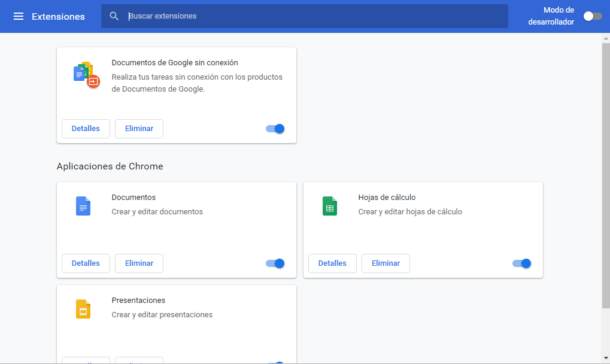Toggle Modo de desarrollador switch
The height and width of the screenshot is (364, 610).
point(593,16)
